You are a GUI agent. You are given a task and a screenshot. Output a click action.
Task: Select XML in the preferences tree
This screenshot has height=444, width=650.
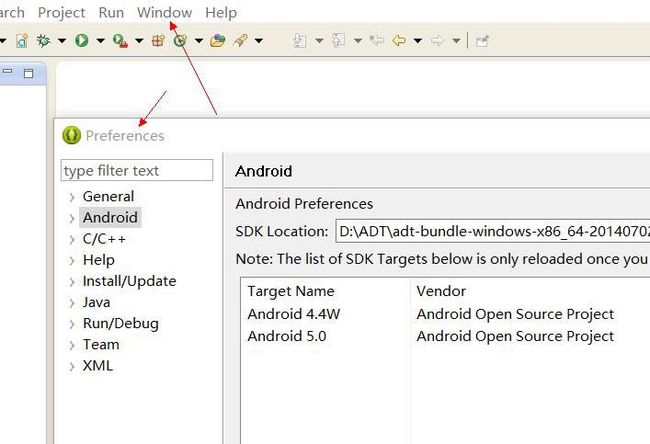[x=97, y=366]
